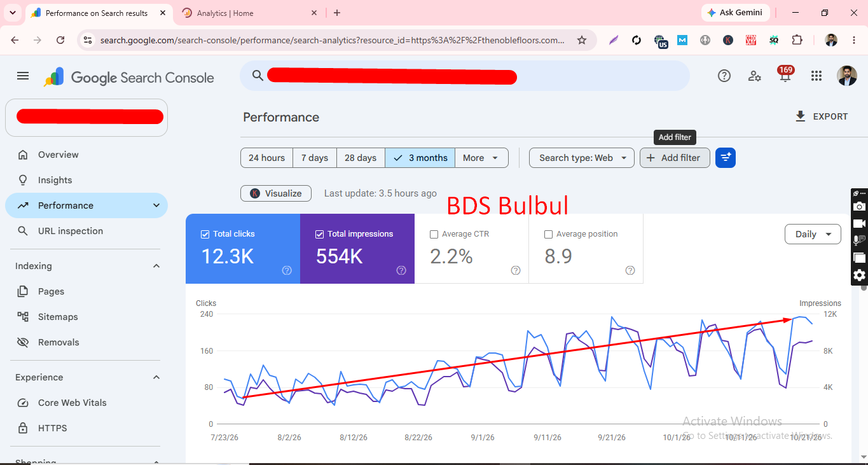Click the Ask Gemini button
The image size is (868, 465).
(736, 13)
